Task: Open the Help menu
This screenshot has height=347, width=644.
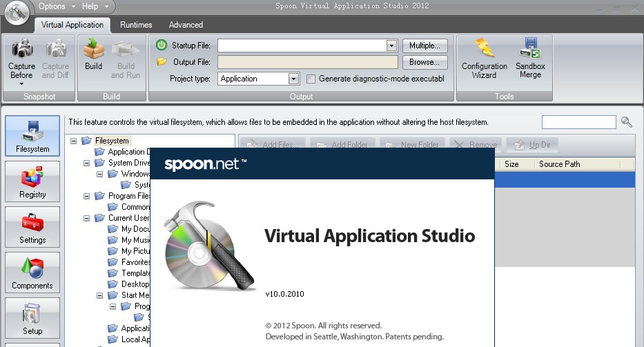Action: [95, 6]
